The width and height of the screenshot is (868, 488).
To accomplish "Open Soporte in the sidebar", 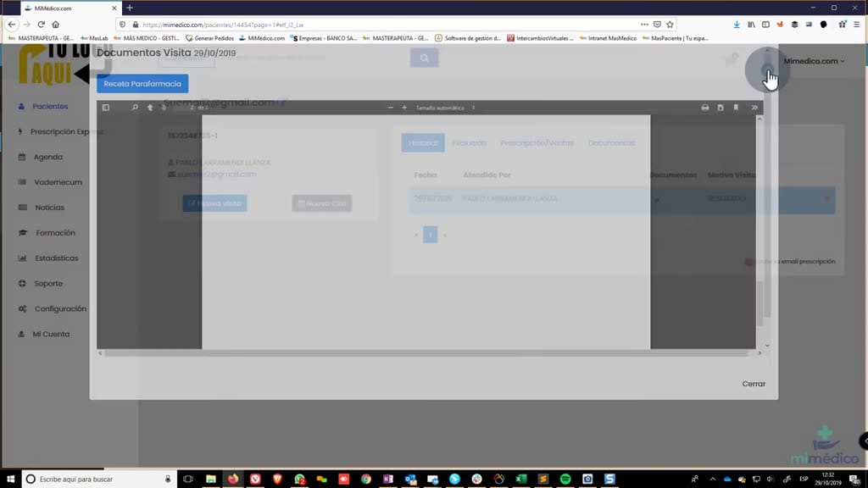I will tap(48, 283).
